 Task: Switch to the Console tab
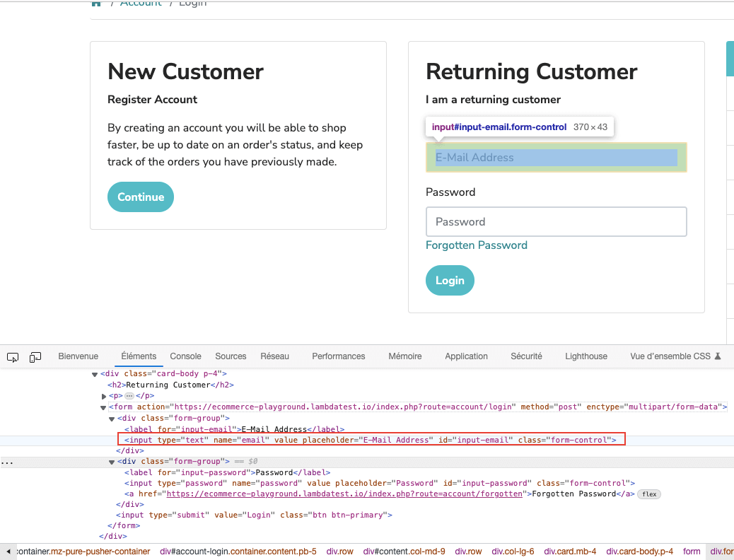coord(185,356)
